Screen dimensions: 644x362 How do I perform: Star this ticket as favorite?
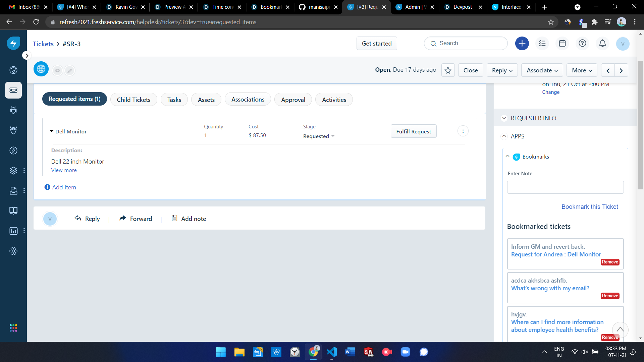click(448, 70)
